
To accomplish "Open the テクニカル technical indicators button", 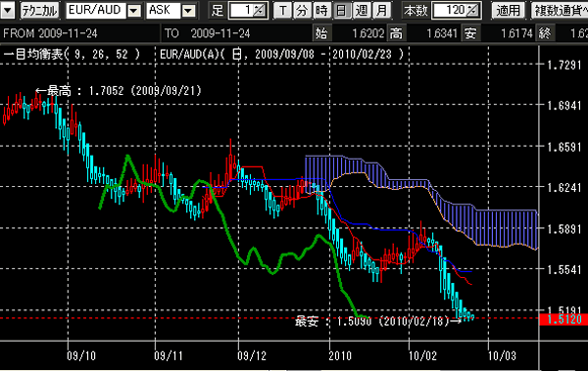I will coord(39,11).
